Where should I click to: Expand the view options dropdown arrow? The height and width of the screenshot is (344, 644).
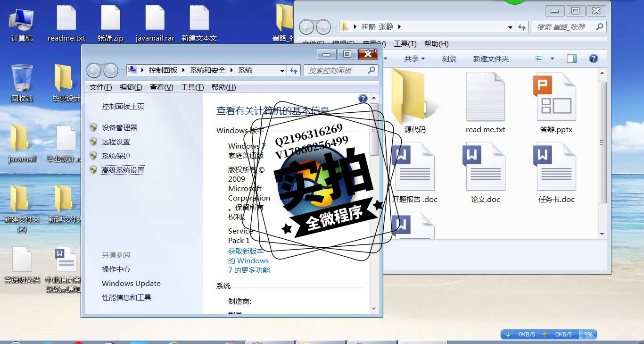click(552, 59)
